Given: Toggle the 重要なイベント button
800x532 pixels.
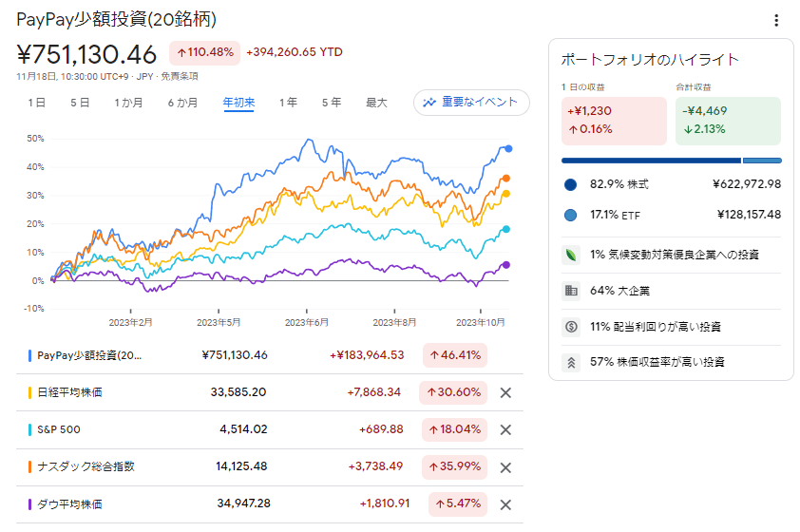Looking at the screenshot, I should (471, 103).
